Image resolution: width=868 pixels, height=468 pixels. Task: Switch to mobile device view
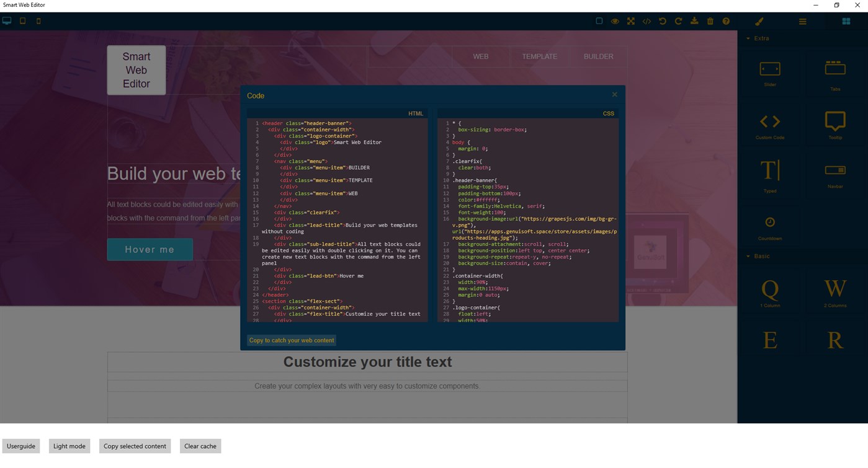click(x=38, y=20)
